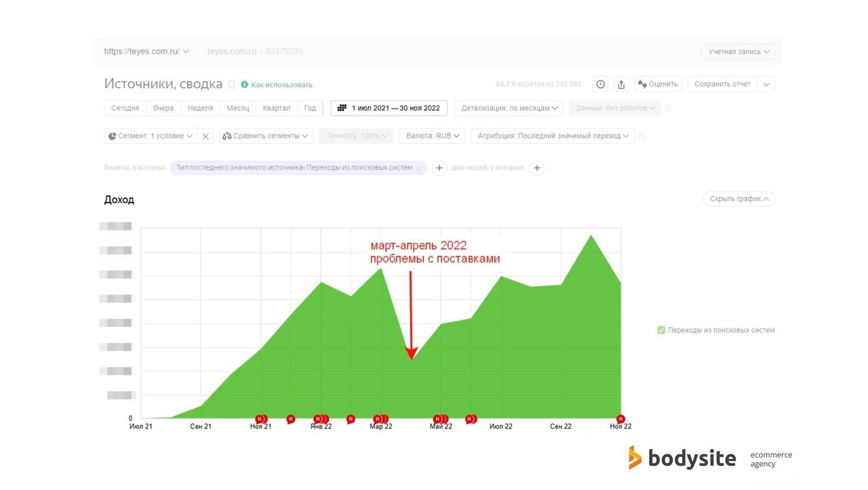
Task: Open the Как использовать help link
Action: point(277,85)
